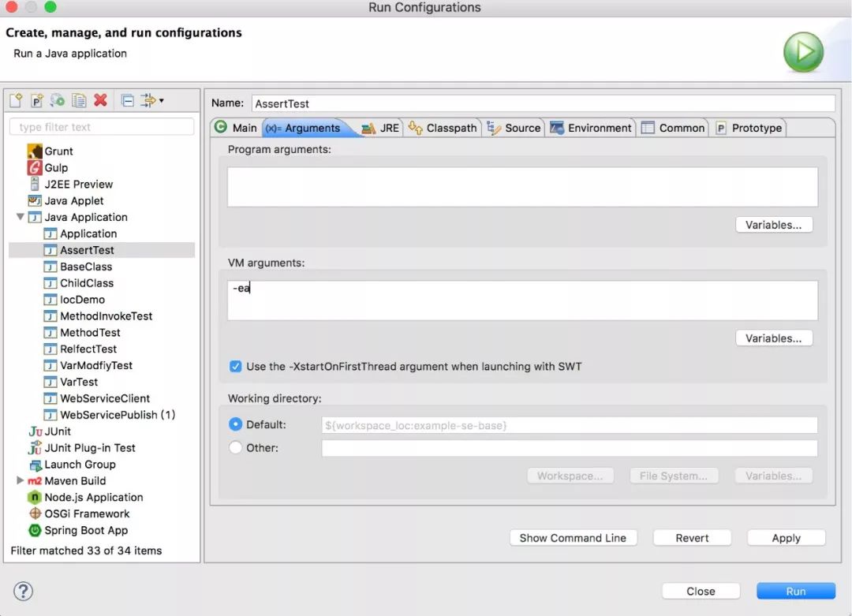Screen dimensions: 852x616
Task: Select the Java Applet item
Action: [65, 200]
